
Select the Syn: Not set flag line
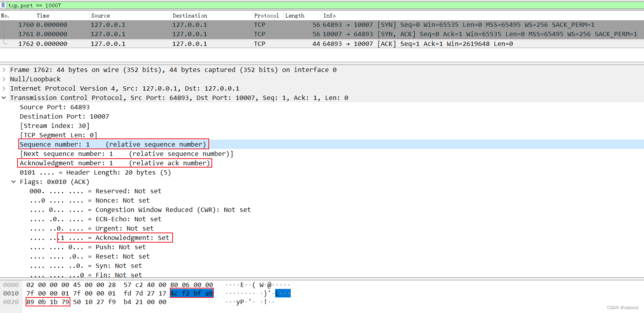[86, 266]
